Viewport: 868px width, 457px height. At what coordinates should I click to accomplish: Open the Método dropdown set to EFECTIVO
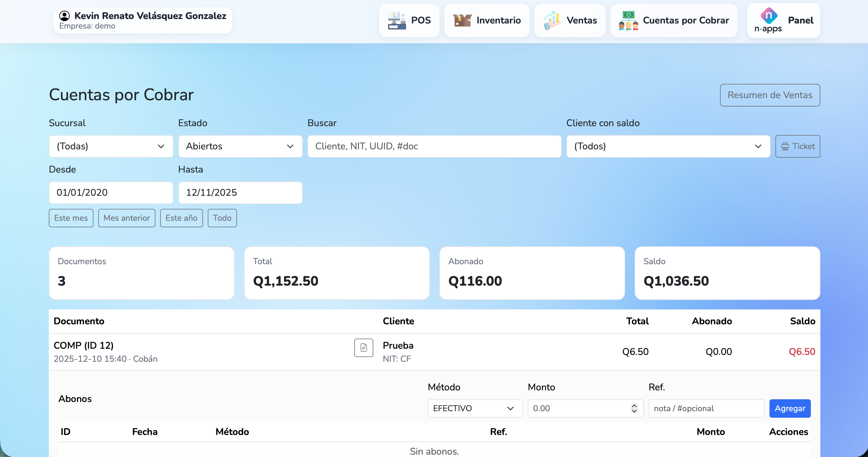(474, 408)
